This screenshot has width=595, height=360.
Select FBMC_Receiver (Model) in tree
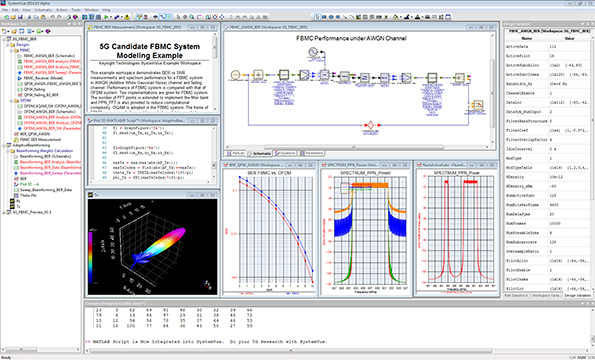click(43, 78)
